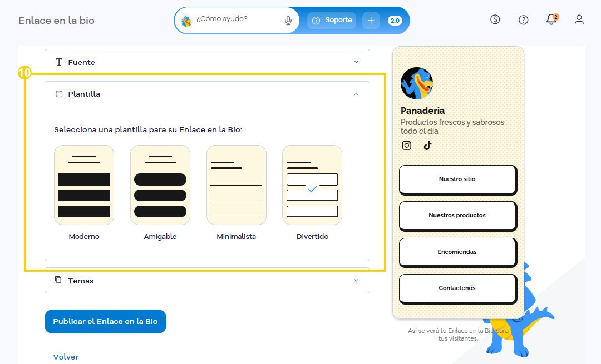
Task: Click the Temas section title
Action: click(81, 281)
